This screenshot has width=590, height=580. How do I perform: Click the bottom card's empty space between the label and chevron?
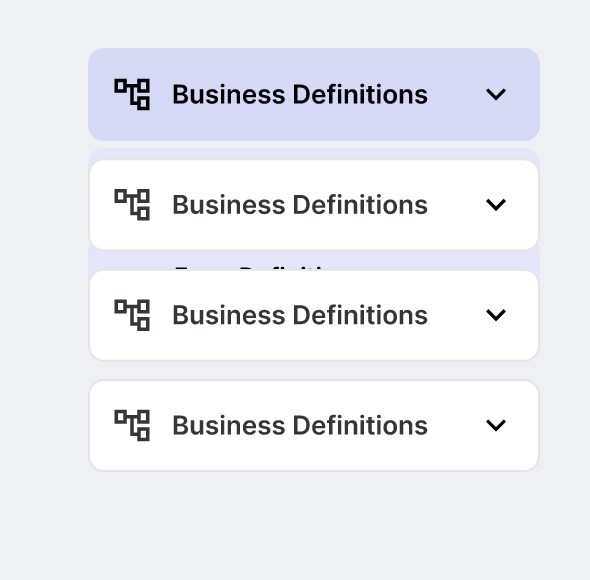coord(456,425)
